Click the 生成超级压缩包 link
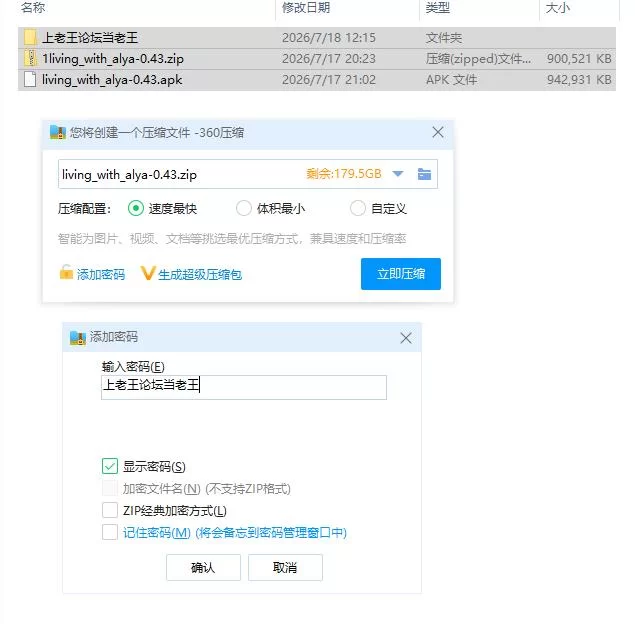The image size is (635, 624). pyautogui.click(x=200, y=275)
